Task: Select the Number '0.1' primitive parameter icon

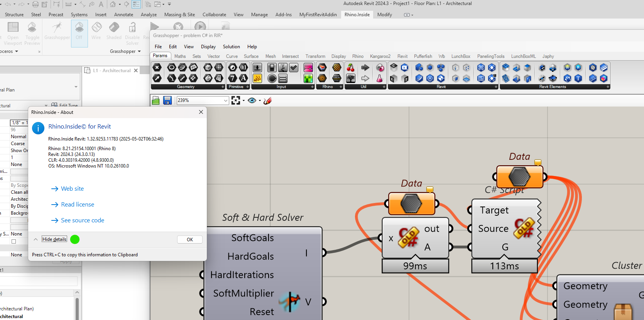Action: [243, 68]
